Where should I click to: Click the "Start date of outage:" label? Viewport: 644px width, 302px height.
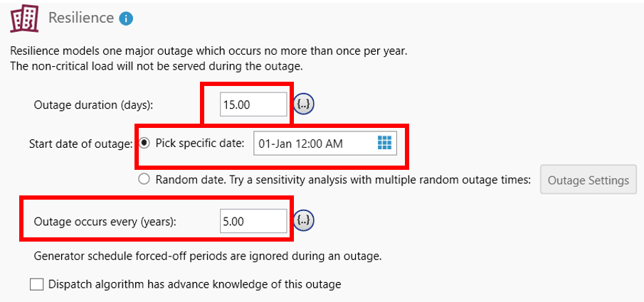pos(80,144)
